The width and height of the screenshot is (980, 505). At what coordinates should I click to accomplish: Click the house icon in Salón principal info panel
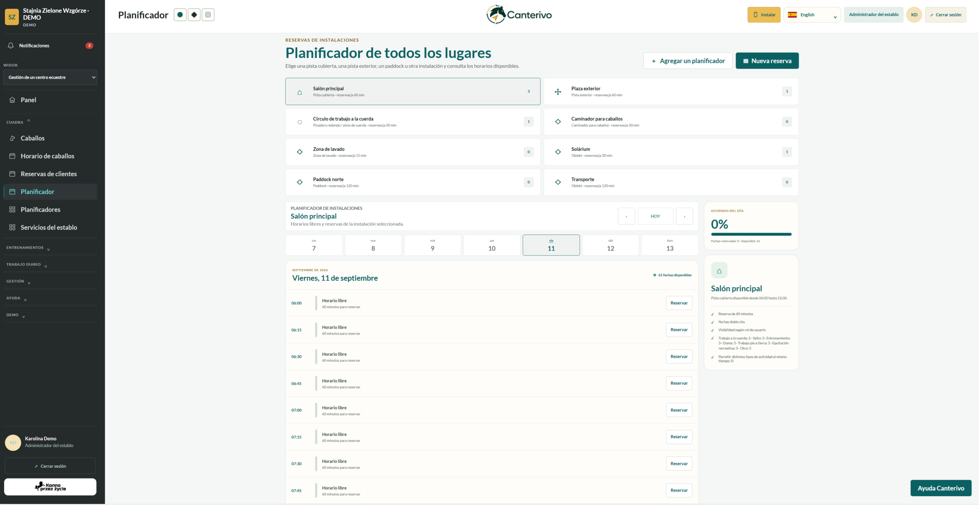pos(719,271)
